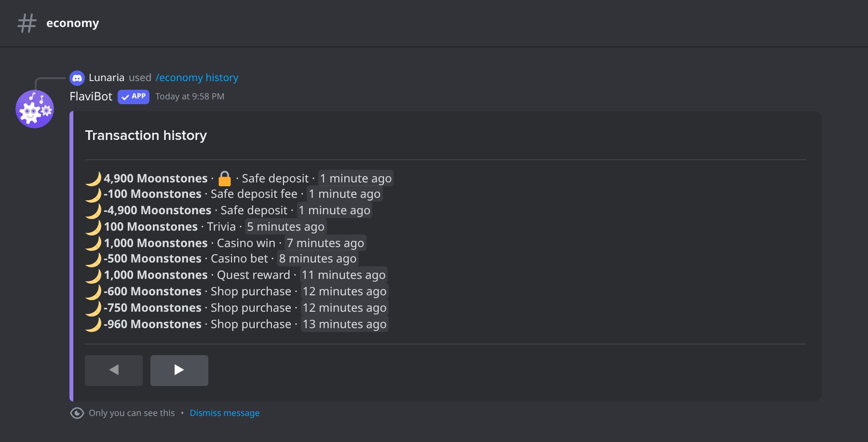Click the eye icon next to Only you can see this
The width and height of the screenshot is (868, 442).
pos(77,413)
